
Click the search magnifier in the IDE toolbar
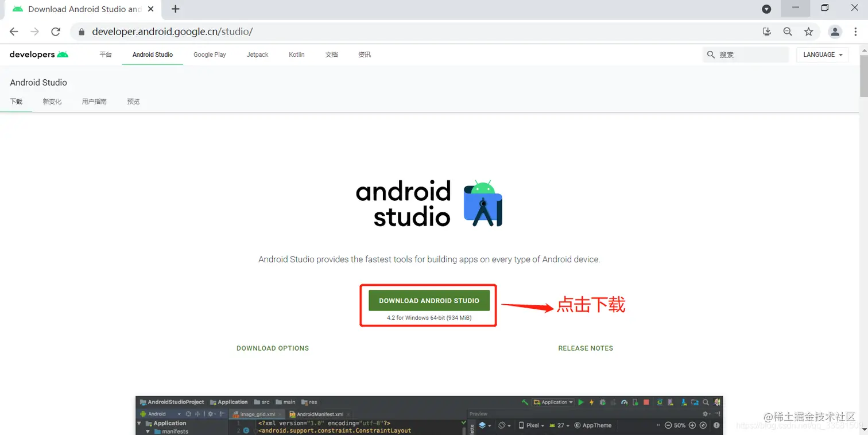tap(705, 402)
